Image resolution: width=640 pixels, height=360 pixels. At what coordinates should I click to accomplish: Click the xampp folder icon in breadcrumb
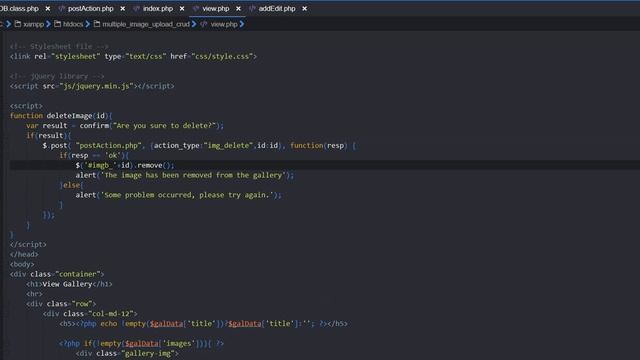[x=18, y=24]
